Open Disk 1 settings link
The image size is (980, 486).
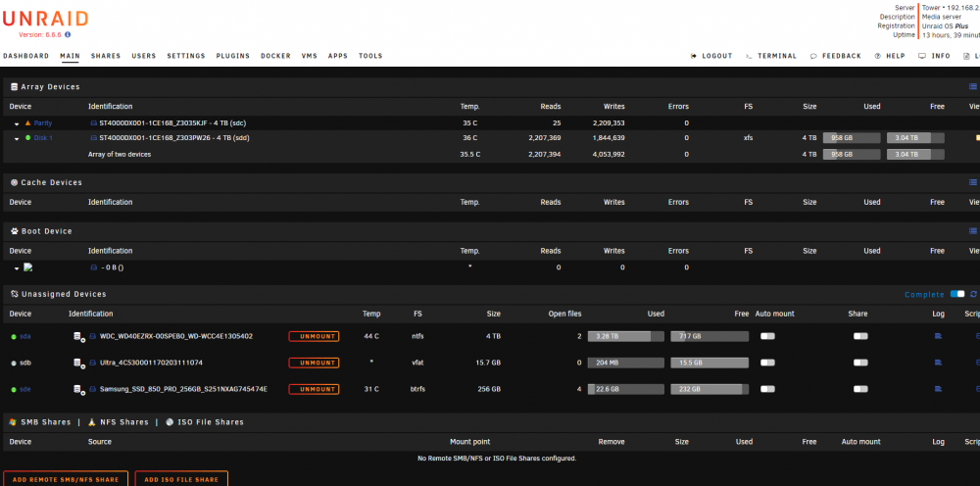point(43,137)
